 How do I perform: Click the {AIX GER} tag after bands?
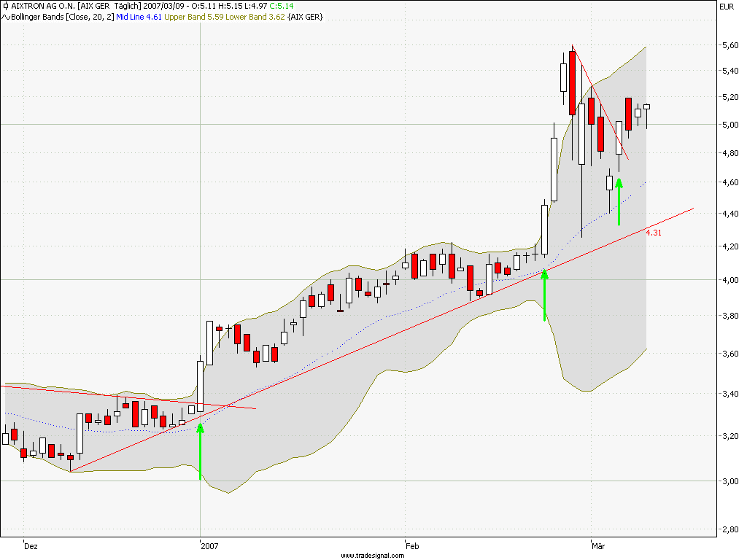[x=305, y=17]
